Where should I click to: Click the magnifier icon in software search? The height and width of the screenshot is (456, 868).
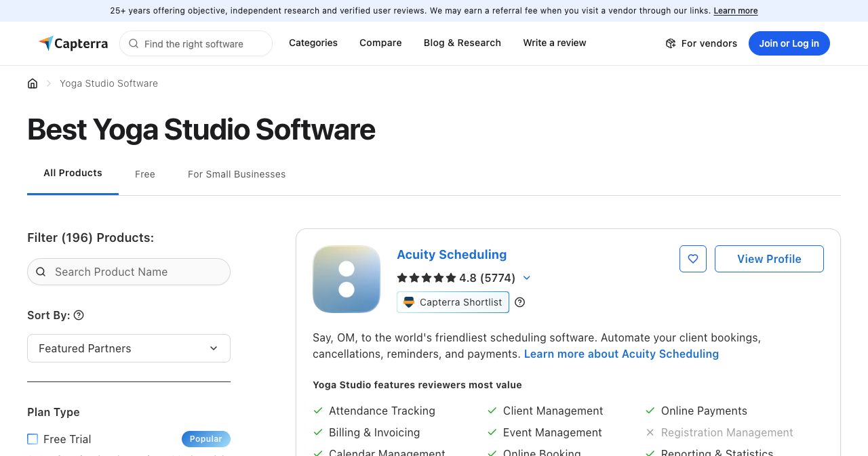[x=134, y=43]
